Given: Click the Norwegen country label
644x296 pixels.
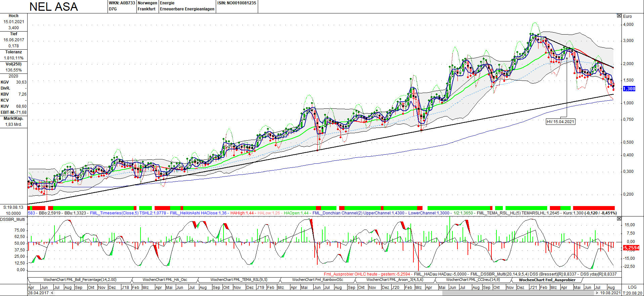Looking at the screenshot, I should pyautogui.click(x=148, y=3).
